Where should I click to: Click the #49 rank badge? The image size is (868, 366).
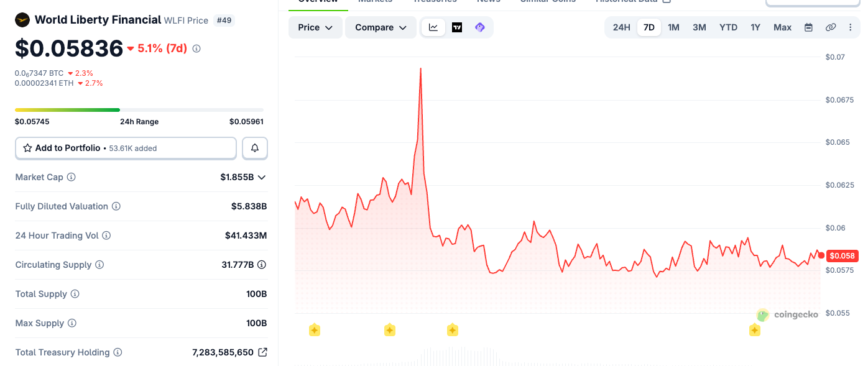(224, 21)
